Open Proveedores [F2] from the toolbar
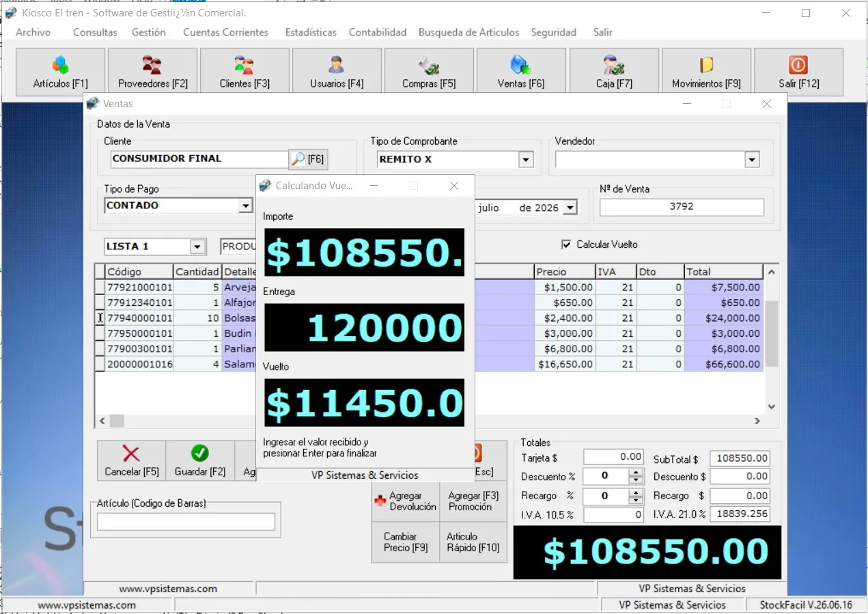The image size is (868, 614). 152,72
